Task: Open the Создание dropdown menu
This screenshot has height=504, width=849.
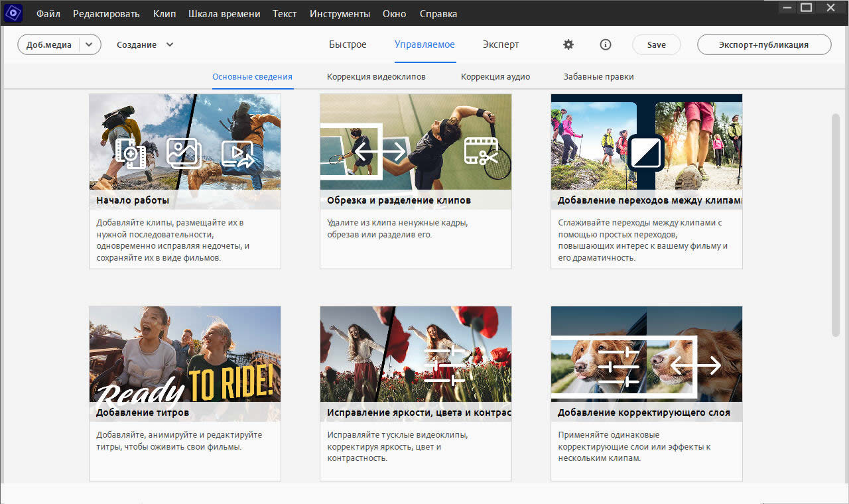Action: point(145,44)
